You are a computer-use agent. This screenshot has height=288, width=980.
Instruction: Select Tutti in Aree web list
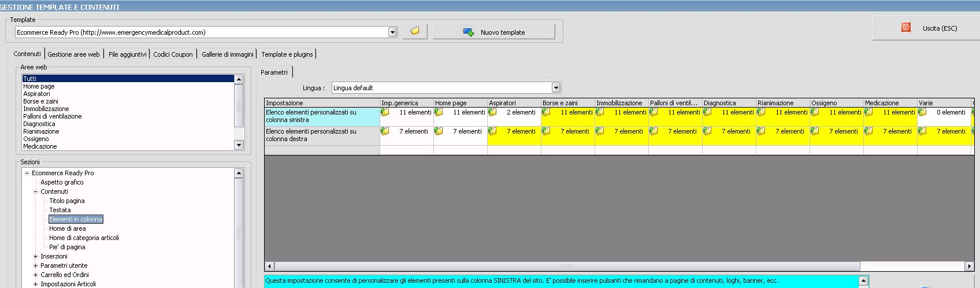click(128, 79)
